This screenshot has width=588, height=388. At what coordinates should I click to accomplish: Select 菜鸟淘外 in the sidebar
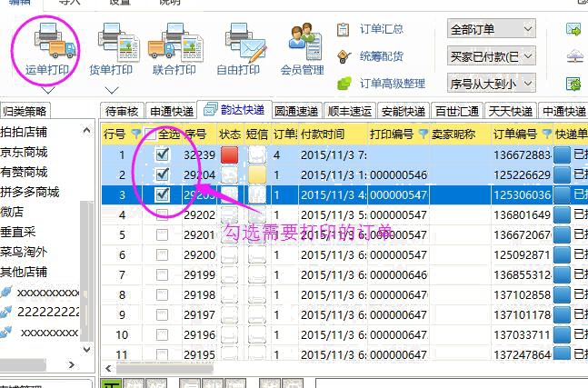[x=24, y=252]
